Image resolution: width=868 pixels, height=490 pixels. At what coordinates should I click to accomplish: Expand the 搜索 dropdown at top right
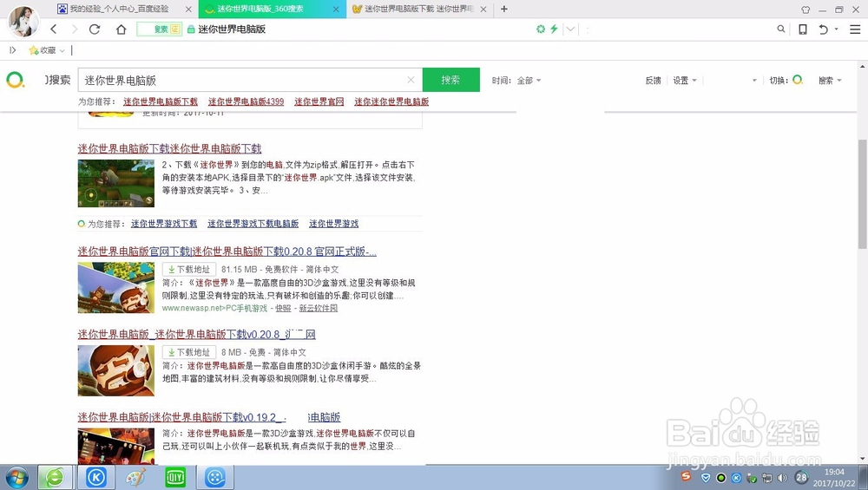point(831,80)
